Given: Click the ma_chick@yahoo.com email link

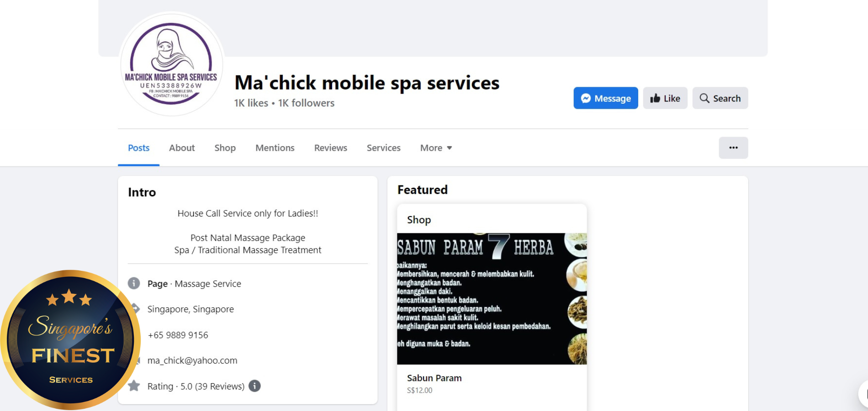Looking at the screenshot, I should [192, 360].
